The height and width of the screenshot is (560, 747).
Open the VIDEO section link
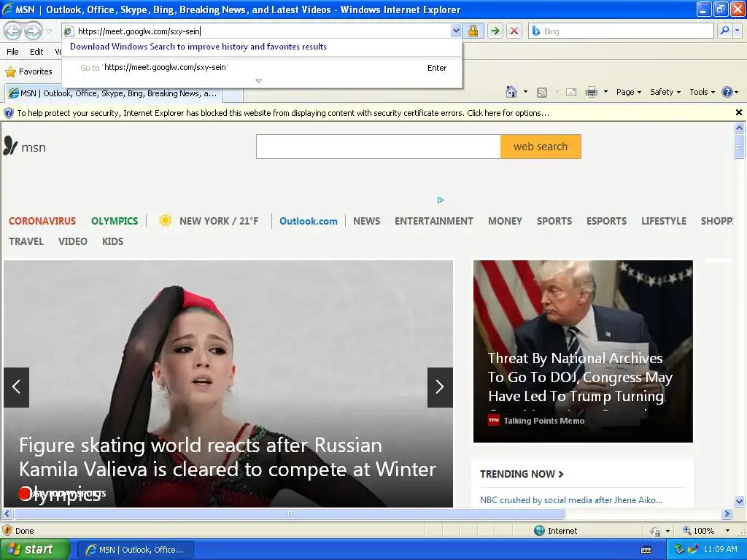(x=73, y=241)
